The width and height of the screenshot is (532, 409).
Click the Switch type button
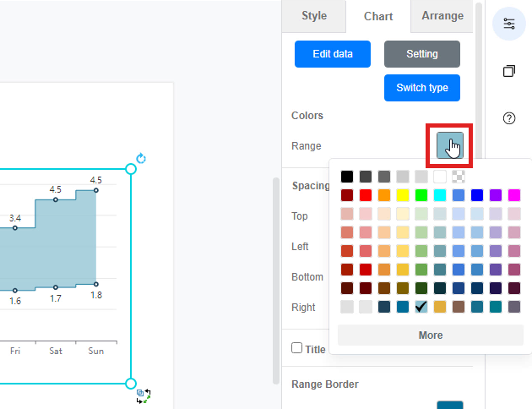(x=421, y=88)
